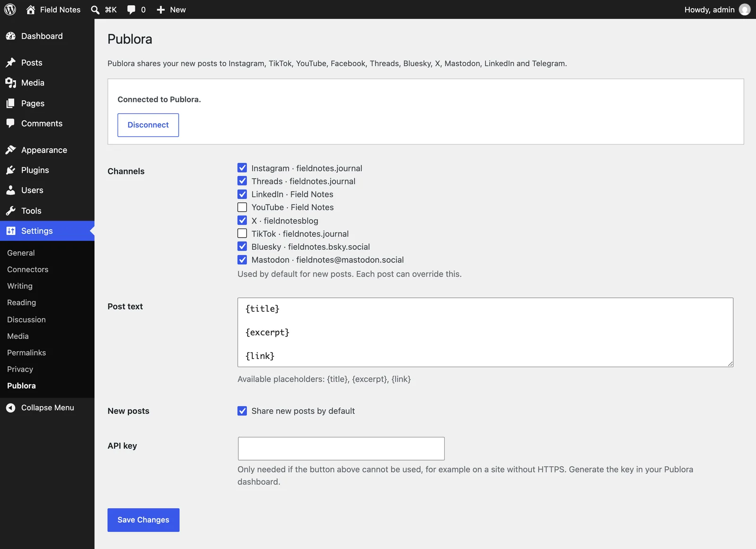Click the Media library icon in sidebar
The image size is (756, 549).
pos(10,83)
